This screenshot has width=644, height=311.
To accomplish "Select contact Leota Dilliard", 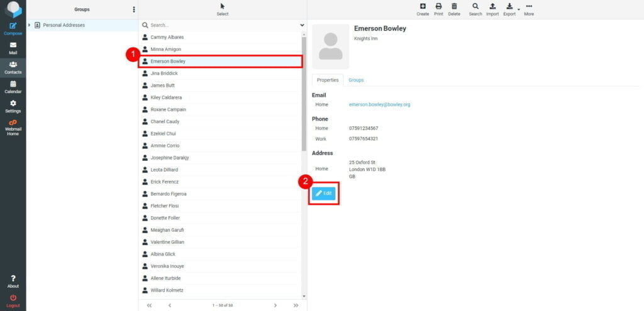I will (219, 170).
